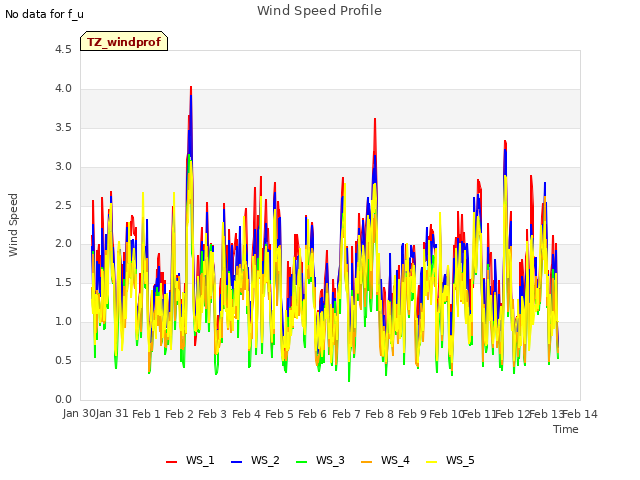This screenshot has height=480, width=640.
Task: Click the Jan 30 x-axis tick label
Action: click(x=79, y=414)
